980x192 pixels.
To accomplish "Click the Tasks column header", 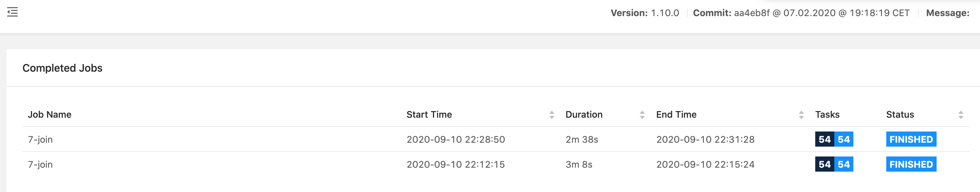I will click(827, 115).
